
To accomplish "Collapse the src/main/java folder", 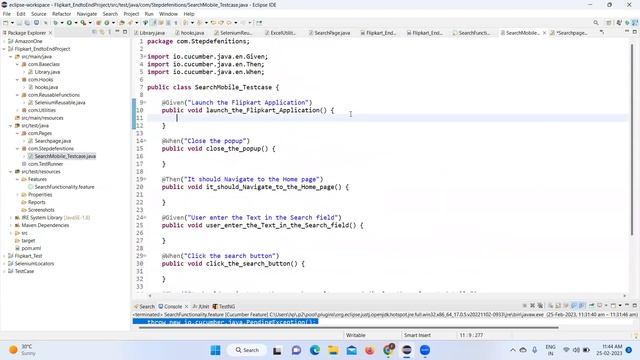I will point(11,57).
